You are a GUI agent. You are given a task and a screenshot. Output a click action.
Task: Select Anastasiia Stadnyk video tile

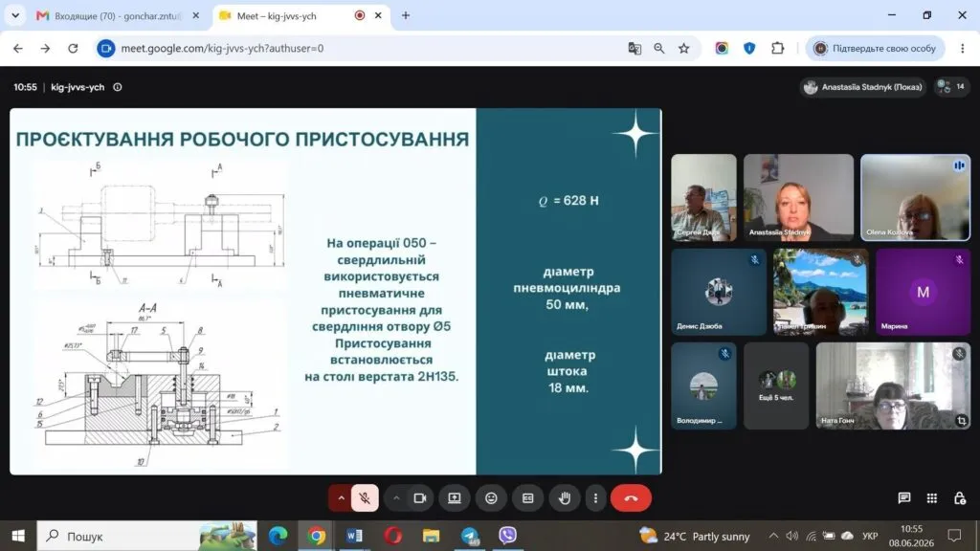tap(798, 197)
